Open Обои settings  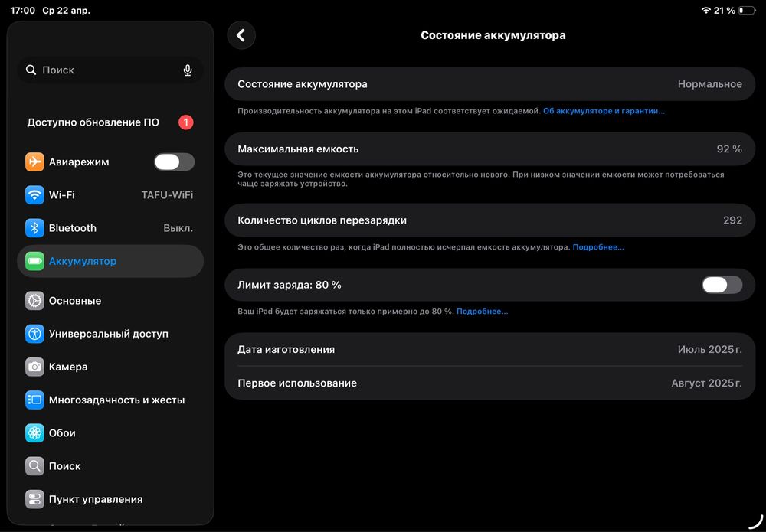pyautogui.click(x=110, y=433)
